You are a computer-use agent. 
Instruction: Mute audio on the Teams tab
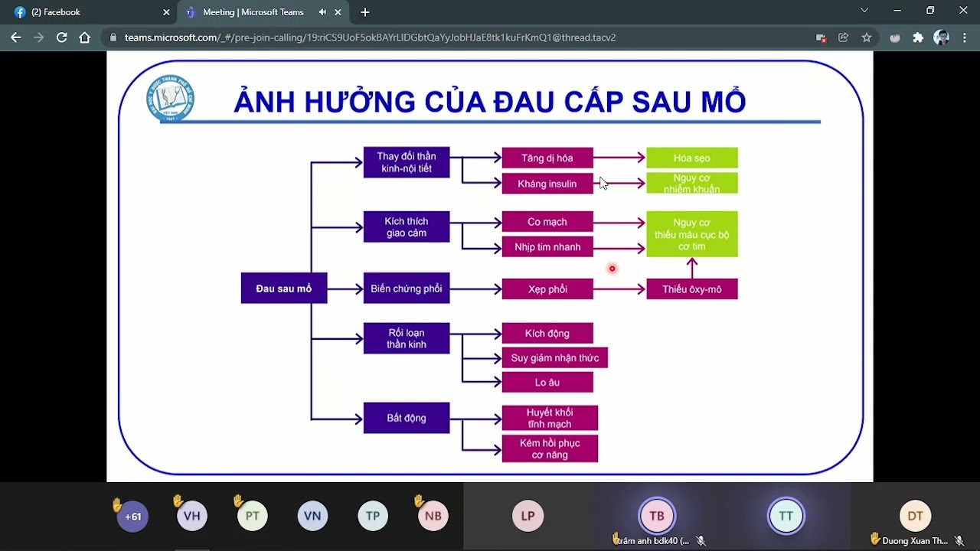pyautogui.click(x=322, y=12)
